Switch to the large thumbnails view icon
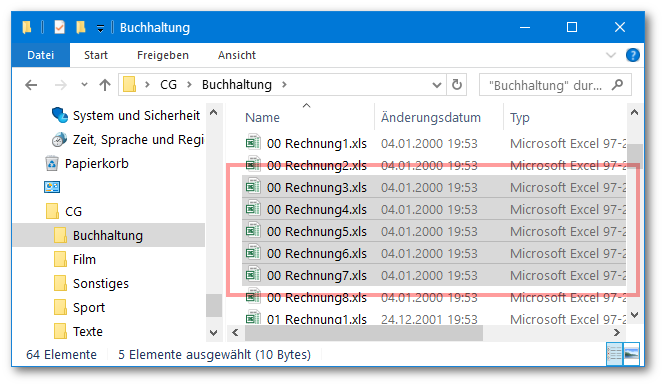The height and width of the screenshot is (386, 664). click(x=631, y=353)
